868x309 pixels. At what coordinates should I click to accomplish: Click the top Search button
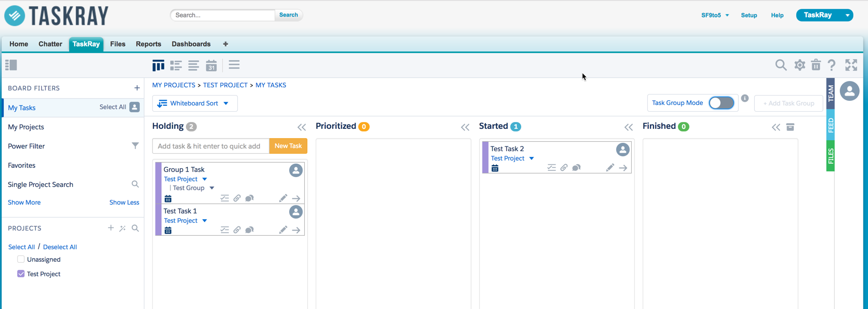click(x=289, y=15)
